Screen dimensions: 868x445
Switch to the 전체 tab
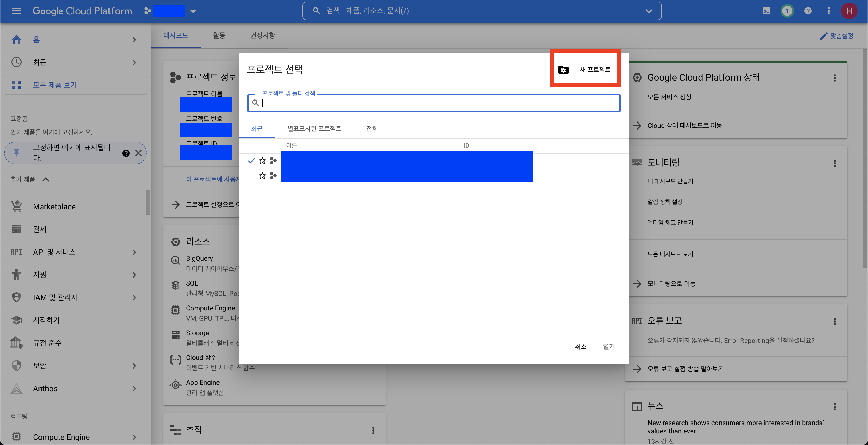pos(372,128)
